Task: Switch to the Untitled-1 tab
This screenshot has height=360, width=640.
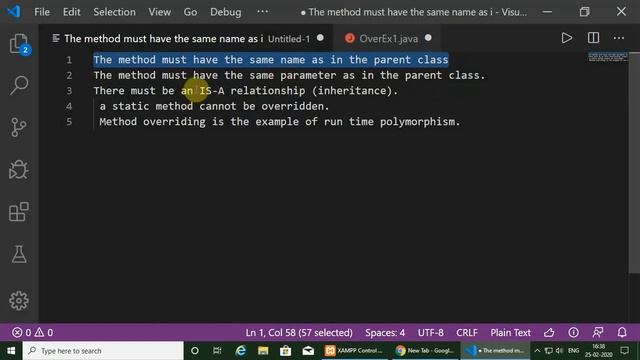Action: click(x=187, y=38)
